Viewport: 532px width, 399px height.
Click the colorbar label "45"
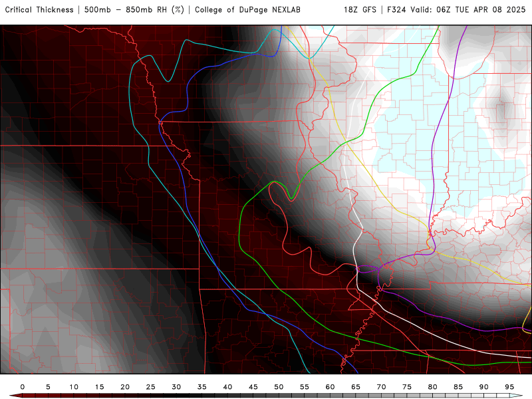[253, 387]
